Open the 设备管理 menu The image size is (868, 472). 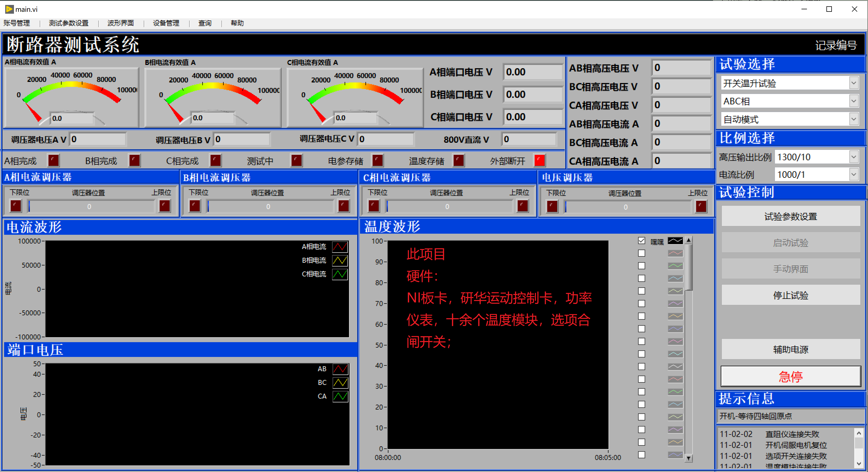pyautogui.click(x=166, y=23)
